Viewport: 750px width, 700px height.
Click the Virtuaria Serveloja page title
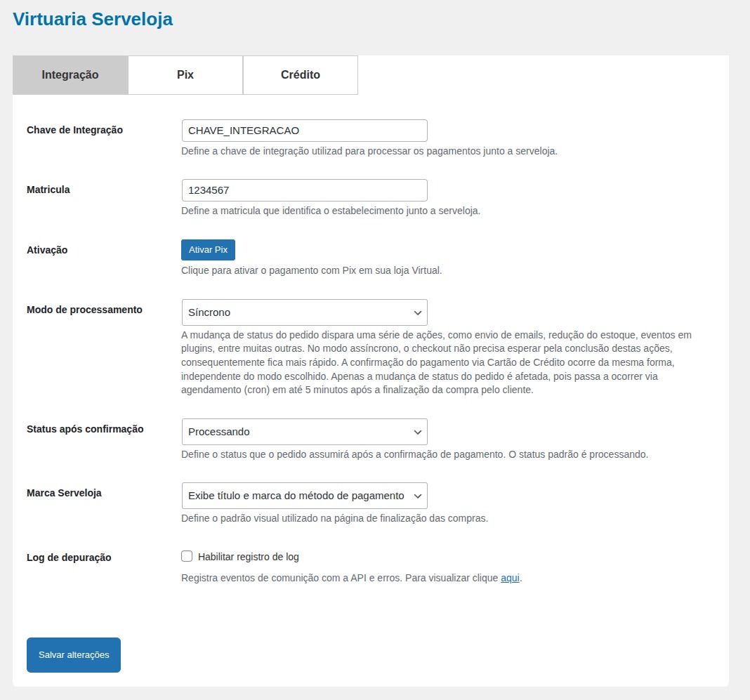click(93, 19)
